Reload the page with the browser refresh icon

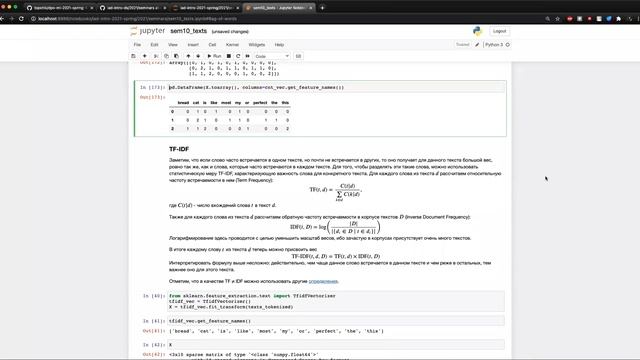point(21,18)
